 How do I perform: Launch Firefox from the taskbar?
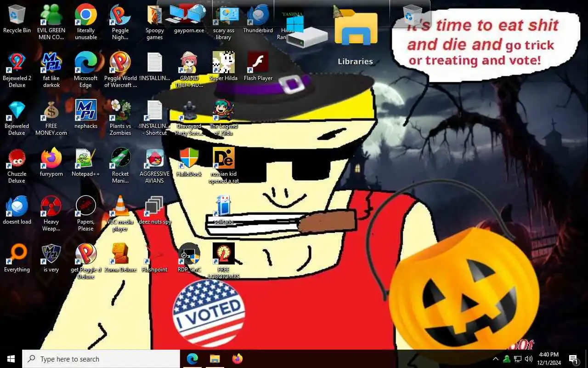[237, 359]
